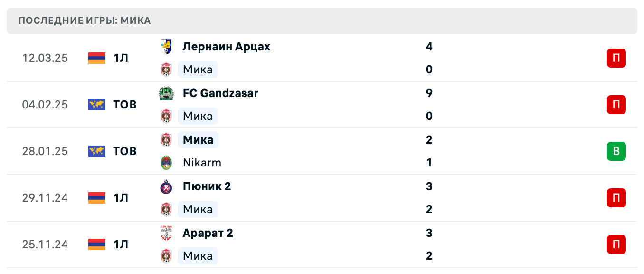Click score 9 in the Gandzasar match
Viewport: 644px width, 274px height.
click(x=429, y=93)
